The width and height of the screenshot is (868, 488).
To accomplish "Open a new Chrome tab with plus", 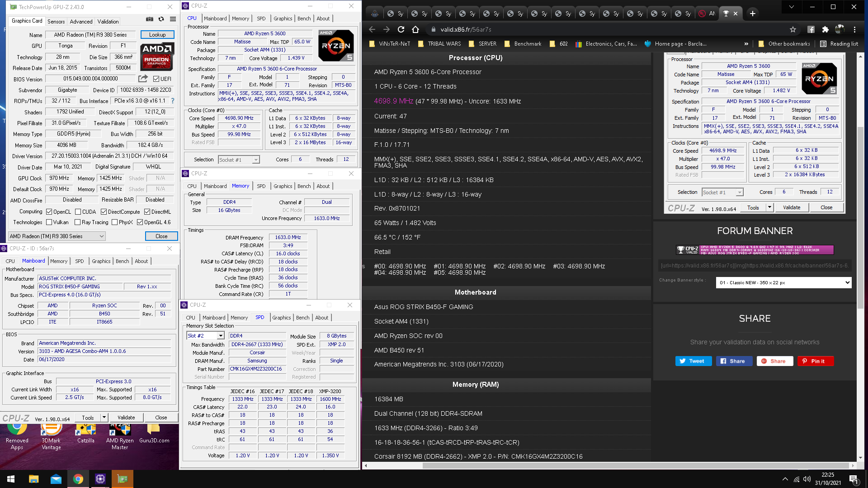I will [x=752, y=14].
